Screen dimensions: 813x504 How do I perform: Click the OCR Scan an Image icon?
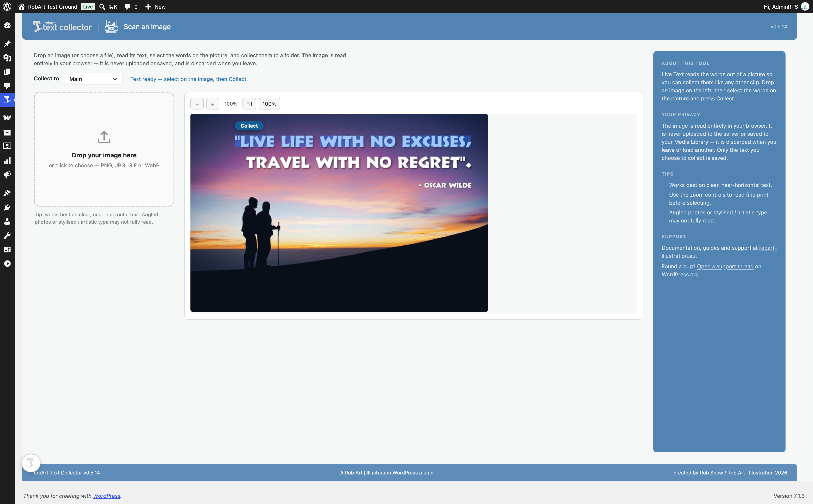pyautogui.click(x=111, y=26)
